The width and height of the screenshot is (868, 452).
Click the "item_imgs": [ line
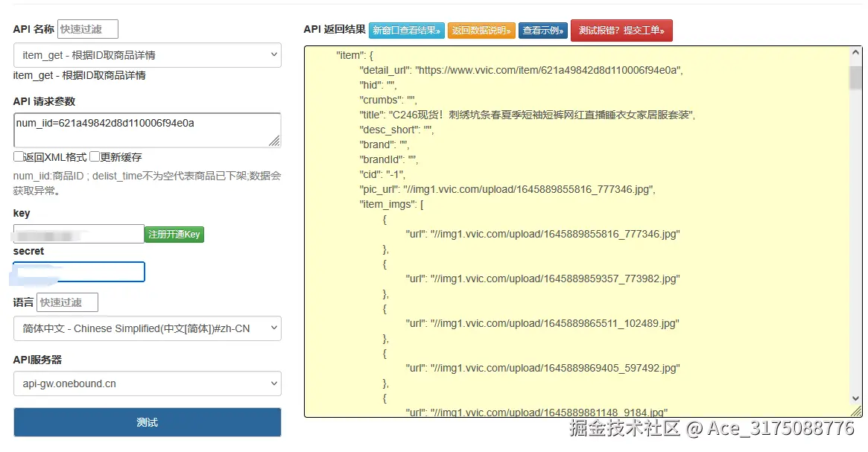391,204
